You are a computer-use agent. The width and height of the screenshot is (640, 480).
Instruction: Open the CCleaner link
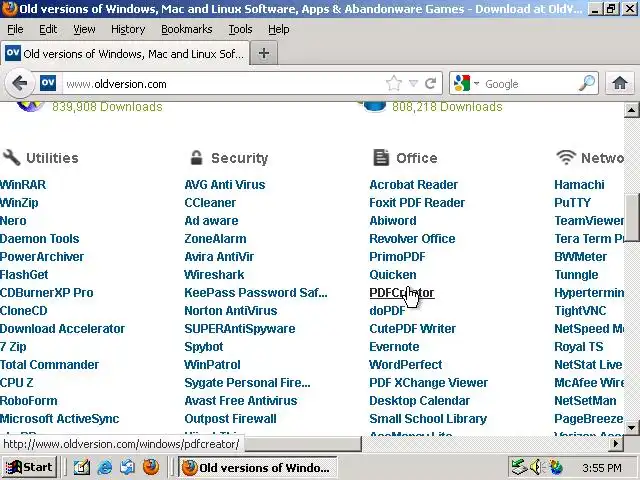click(x=210, y=202)
